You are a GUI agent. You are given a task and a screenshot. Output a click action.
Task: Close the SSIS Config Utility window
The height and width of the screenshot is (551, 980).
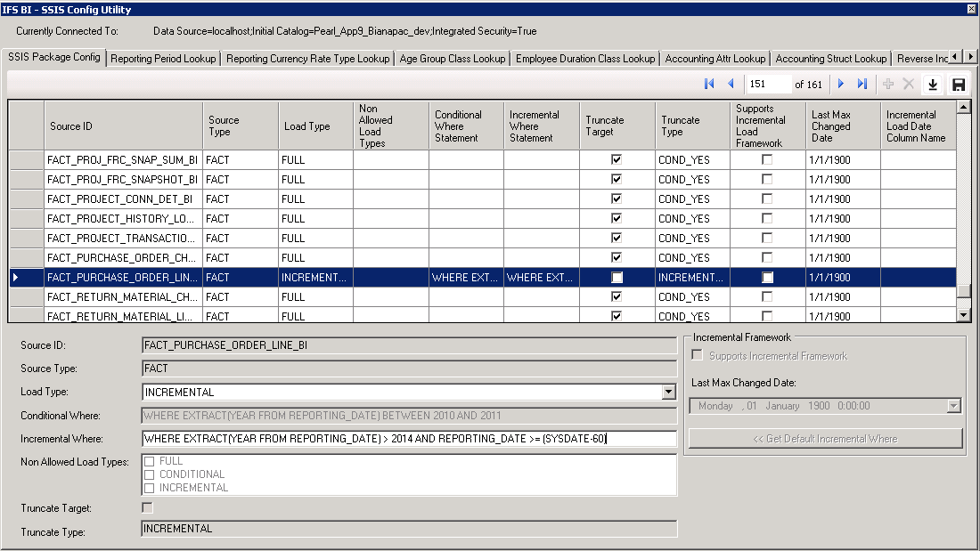[x=971, y=9]
